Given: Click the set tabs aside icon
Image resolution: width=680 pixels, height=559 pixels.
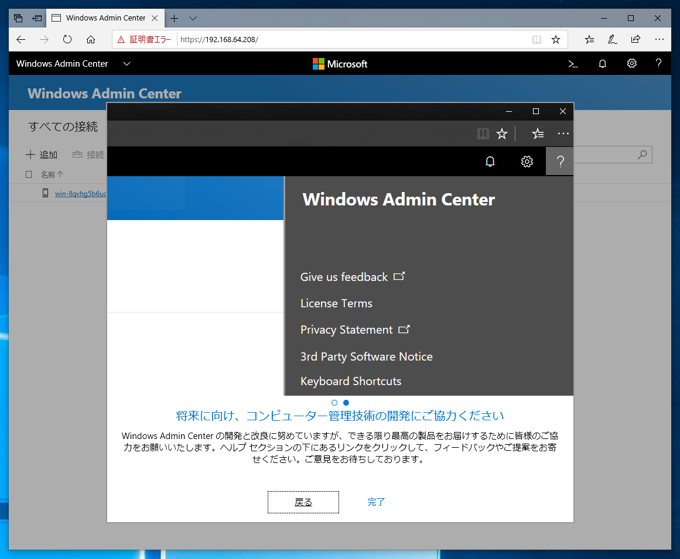Looking at the screenshot, I should coord(37,18).
